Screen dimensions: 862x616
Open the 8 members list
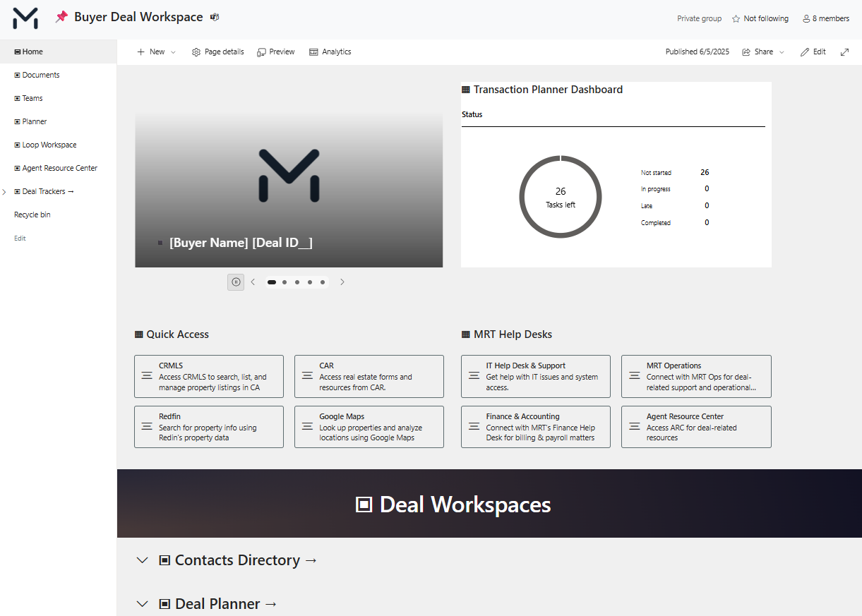click(826, 18)
